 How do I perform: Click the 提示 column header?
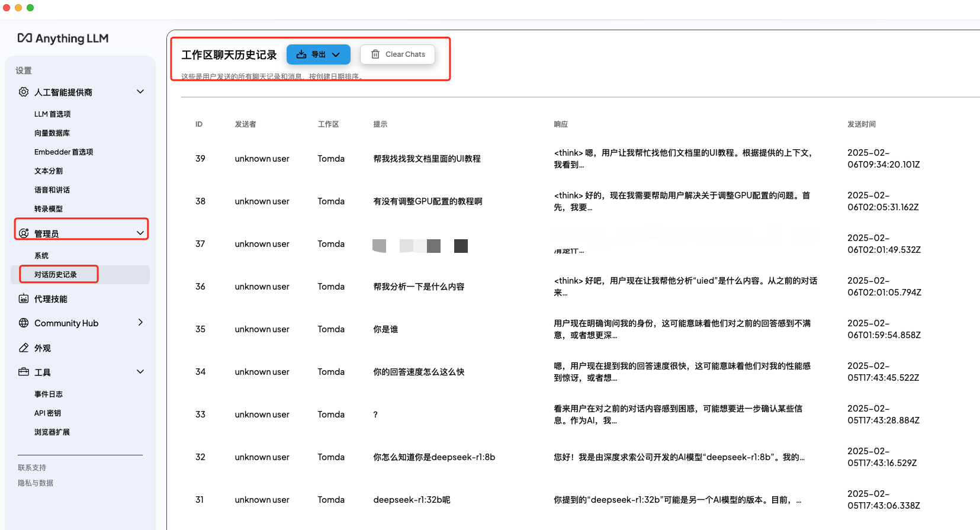380,124
